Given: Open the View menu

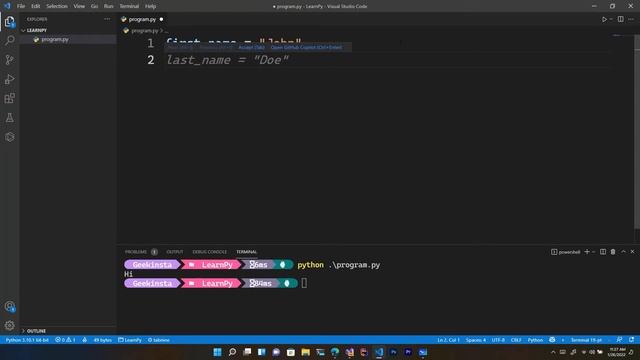Looking at the screenshot, I should click(x=79, y=6).
